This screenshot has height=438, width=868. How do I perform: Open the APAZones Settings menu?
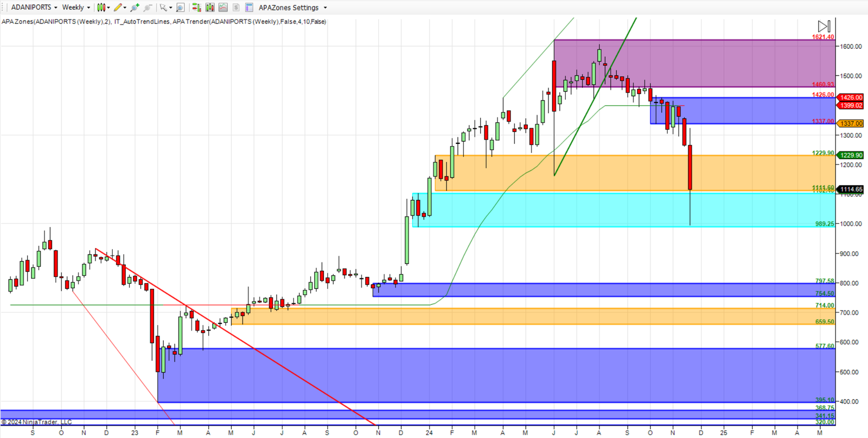292,8
